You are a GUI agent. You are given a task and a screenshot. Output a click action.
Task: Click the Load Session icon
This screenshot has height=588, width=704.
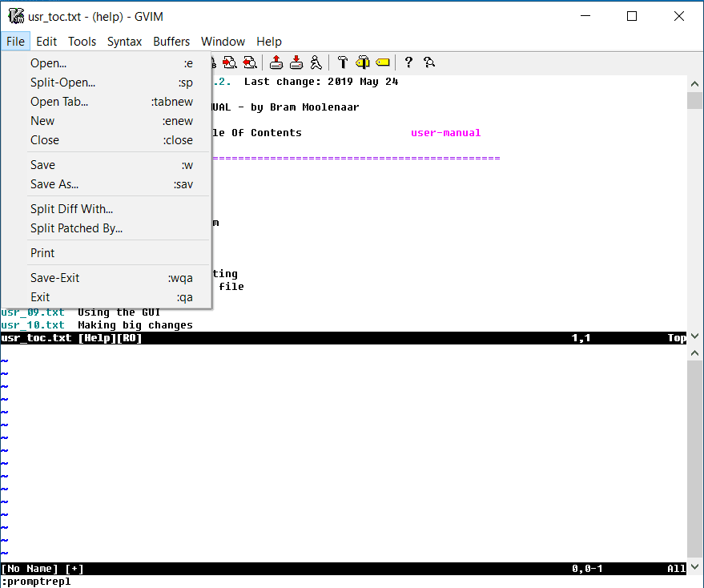pos(276,62)
